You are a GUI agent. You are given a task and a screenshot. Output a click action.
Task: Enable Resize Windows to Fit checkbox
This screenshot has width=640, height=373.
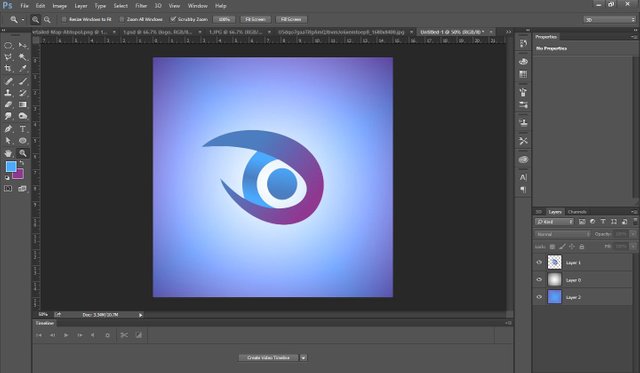click(x=64, y=19)
